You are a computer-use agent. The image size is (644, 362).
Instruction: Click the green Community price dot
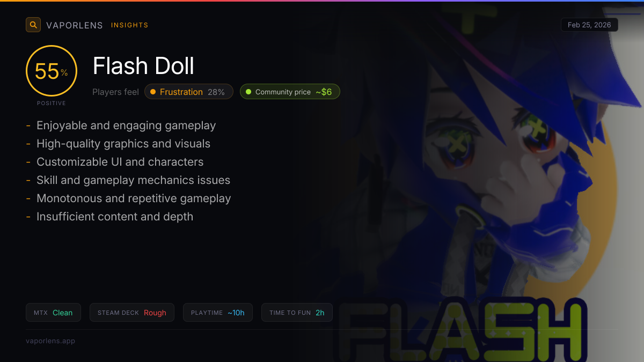(248, 92)
